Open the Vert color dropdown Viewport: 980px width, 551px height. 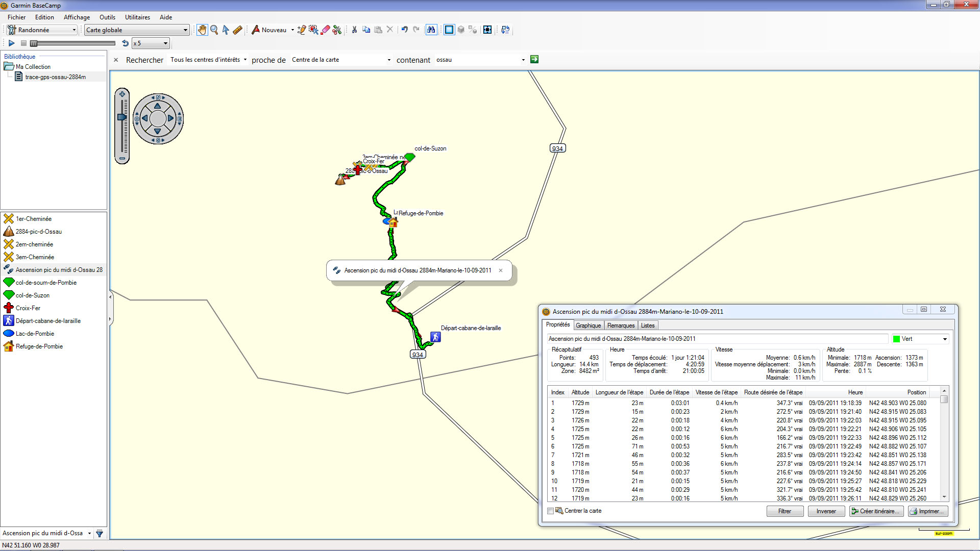pos(920,339)
